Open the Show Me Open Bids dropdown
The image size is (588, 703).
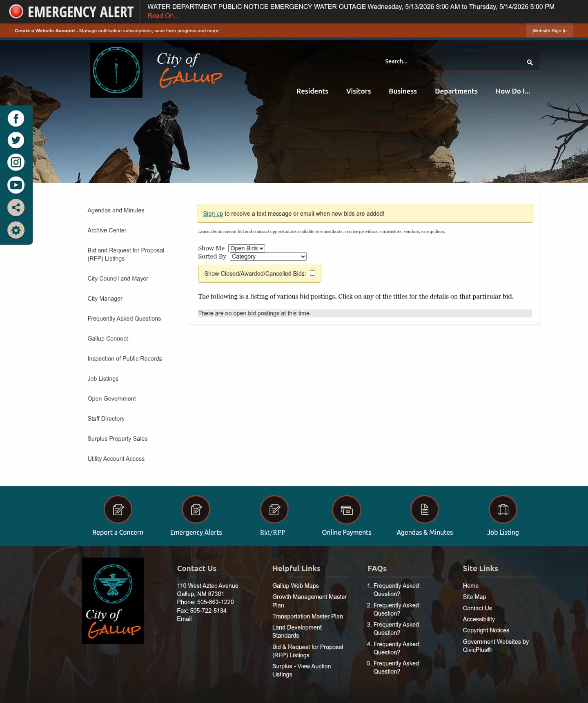(x=247, y=248)
